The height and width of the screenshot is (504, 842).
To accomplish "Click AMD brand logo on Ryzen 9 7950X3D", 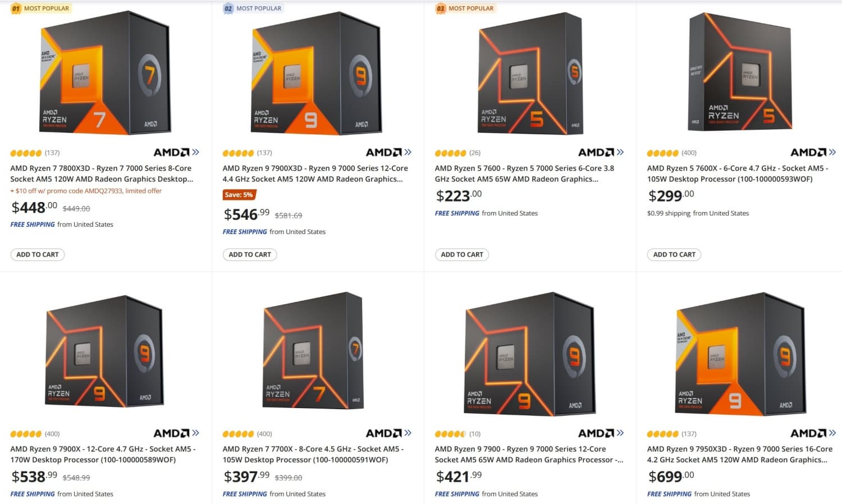I will 812,433.
